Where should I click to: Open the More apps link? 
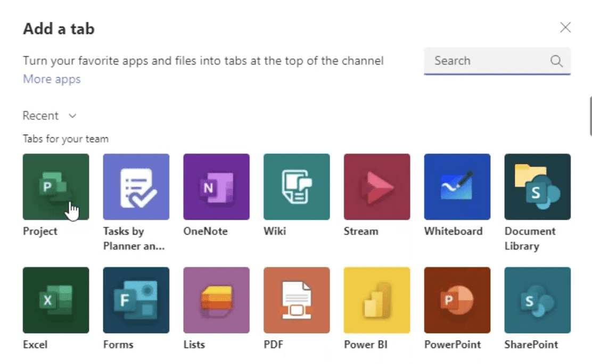tap(52, 79)
